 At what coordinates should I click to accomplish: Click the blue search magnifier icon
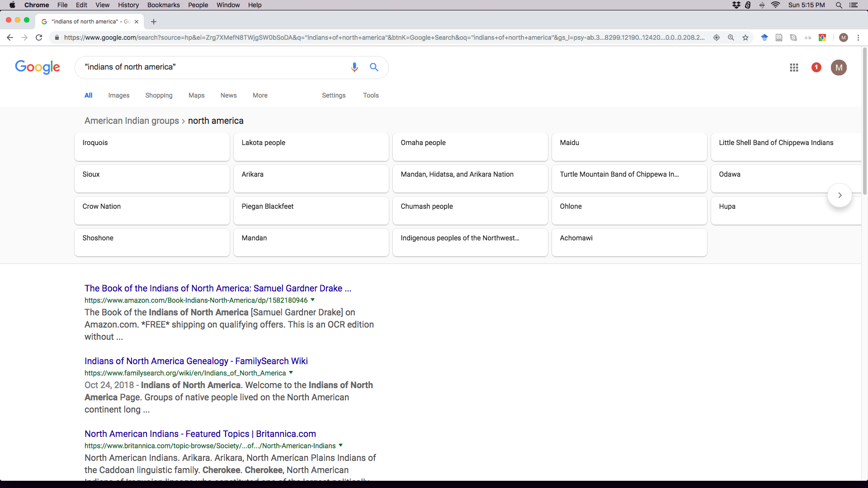374,67
